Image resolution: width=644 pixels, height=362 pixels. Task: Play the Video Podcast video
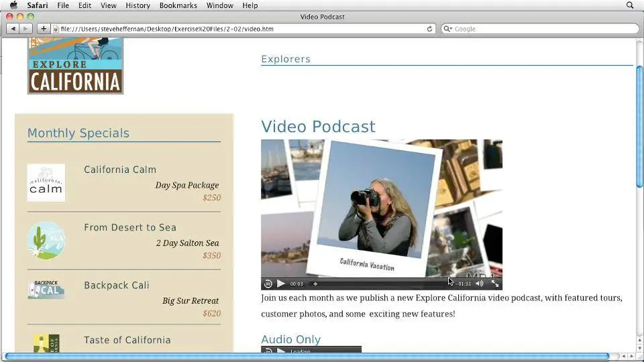(281, 284)
